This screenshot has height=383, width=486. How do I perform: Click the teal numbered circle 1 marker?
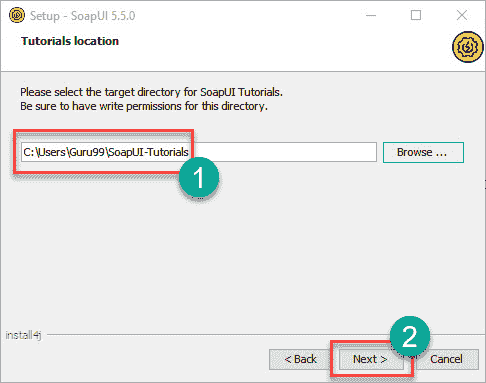[199, 177]
